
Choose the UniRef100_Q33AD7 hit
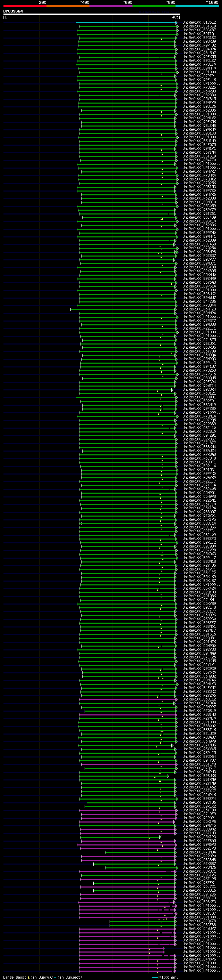[x=199, y=512]
